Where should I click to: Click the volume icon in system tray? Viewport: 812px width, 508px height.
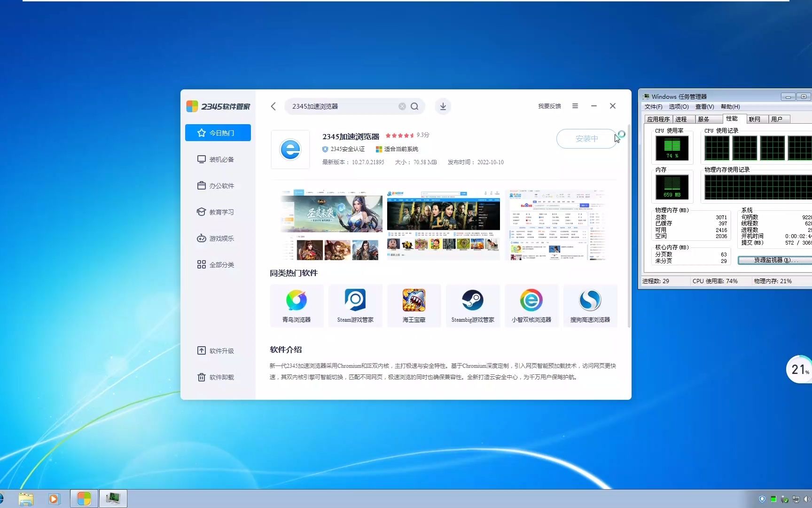click(x=807, y=499)
